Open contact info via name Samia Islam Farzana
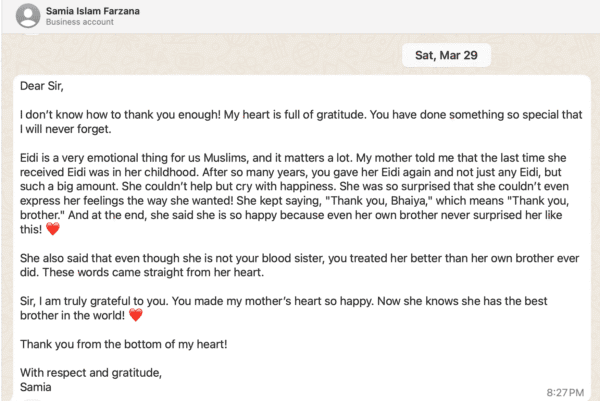Viewport: 600px width, 401px height. [x=93, y=11]
